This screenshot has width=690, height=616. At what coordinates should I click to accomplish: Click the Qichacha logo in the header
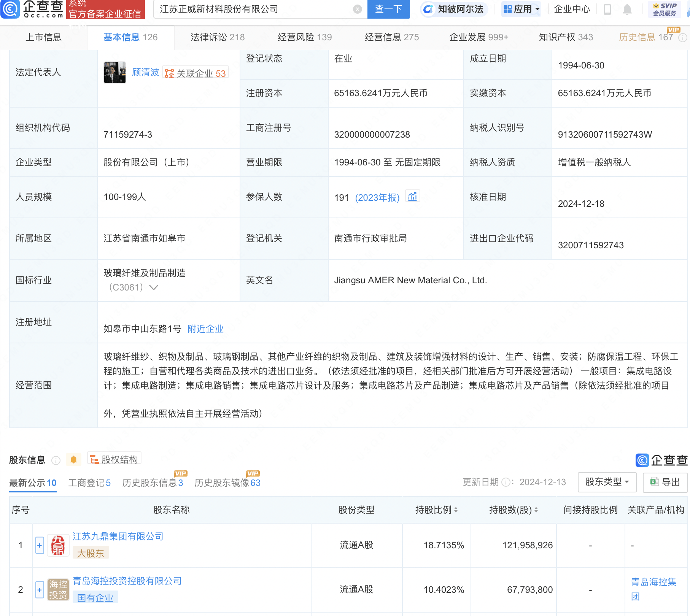click(x=32, y=9)
